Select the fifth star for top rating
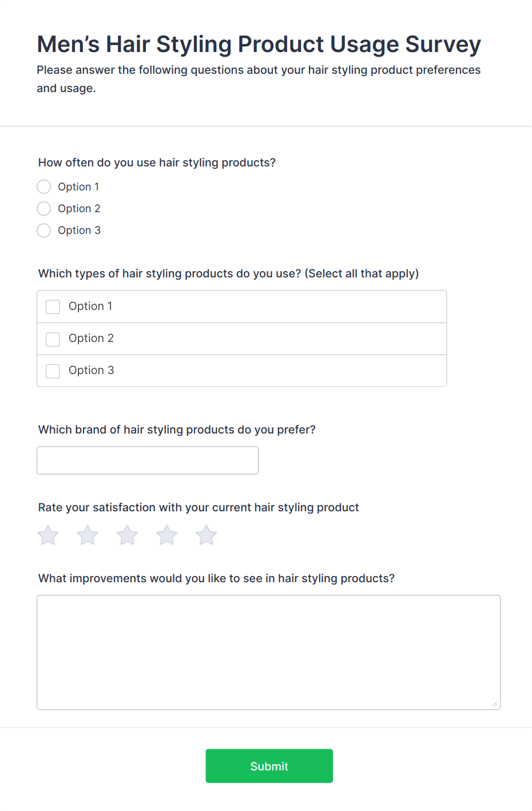532x811 pixels. click(x=207, y=535)
